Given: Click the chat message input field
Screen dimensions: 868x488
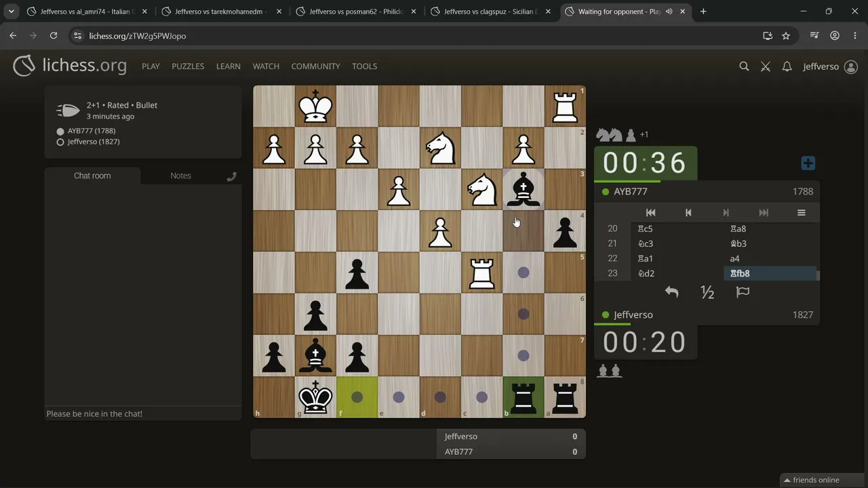Looking at the screenshot, I should (x=142, y=413).
